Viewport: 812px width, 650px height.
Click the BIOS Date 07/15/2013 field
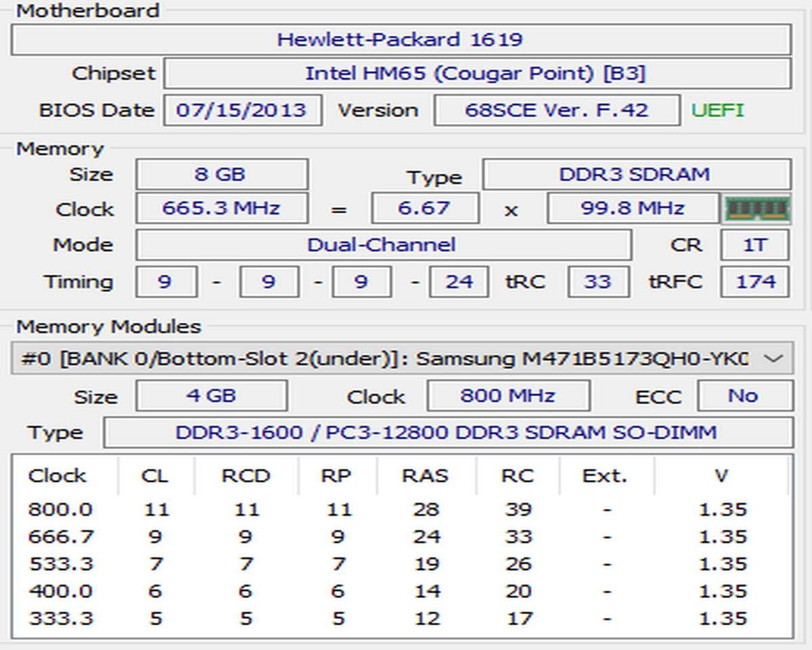(x=242, y=110)
